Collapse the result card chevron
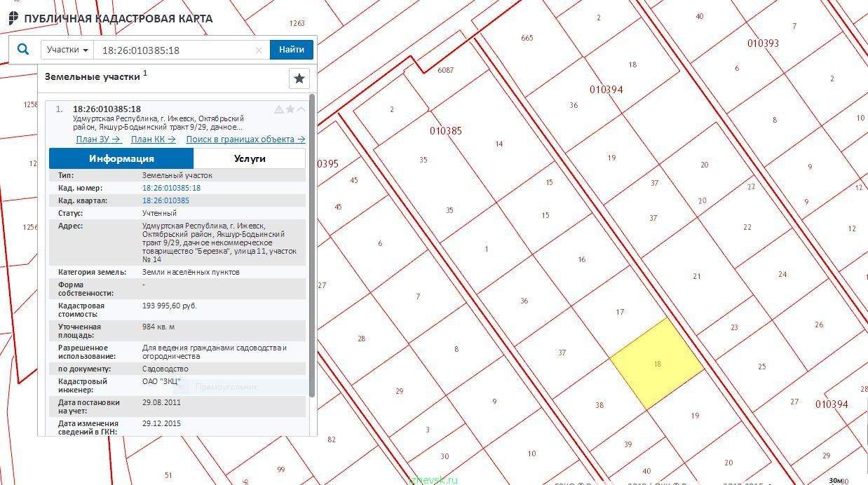The image size is (868, 485). pyautogui.click(x=301, y=109)
